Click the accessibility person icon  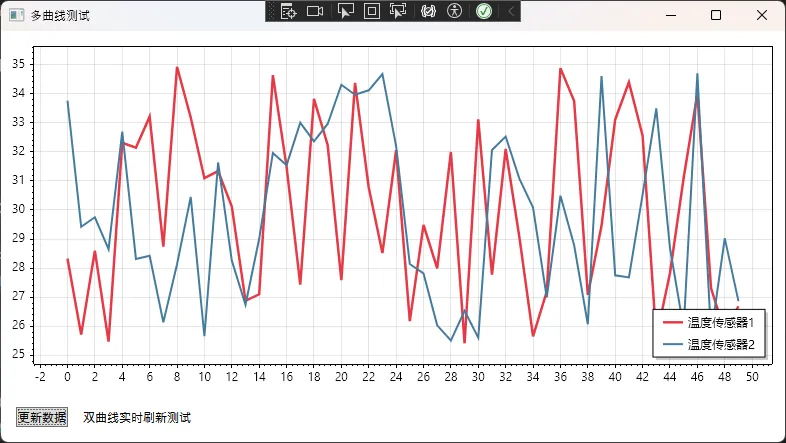click(455, 11)
